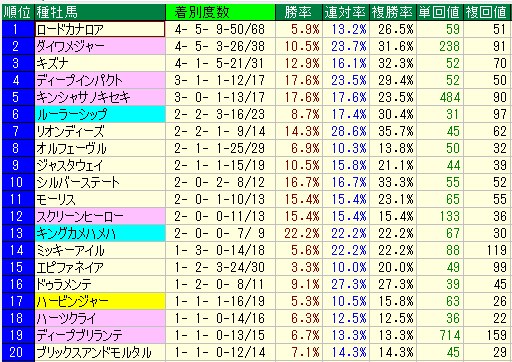Click the cyan ルーラーシップ cell
Image resolution: width=512 pixels, height=362 pixels.
(x=100, y=114)
